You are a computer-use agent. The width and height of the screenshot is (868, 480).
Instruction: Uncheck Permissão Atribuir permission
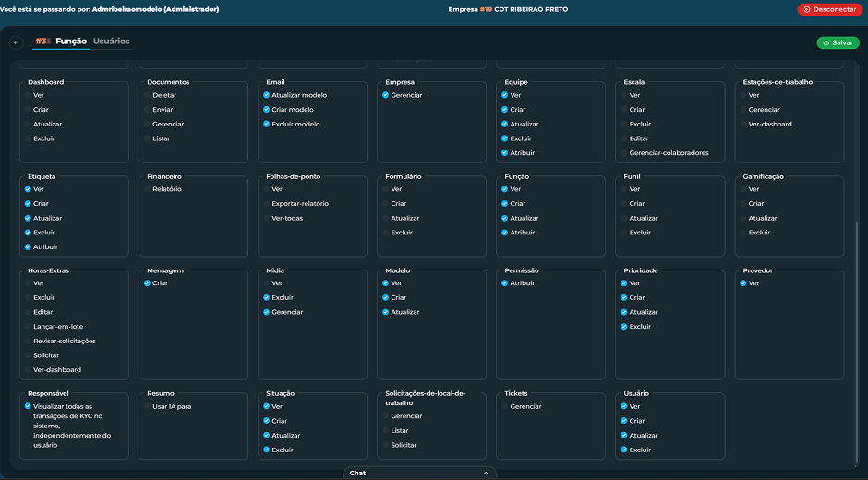point(504,282)
